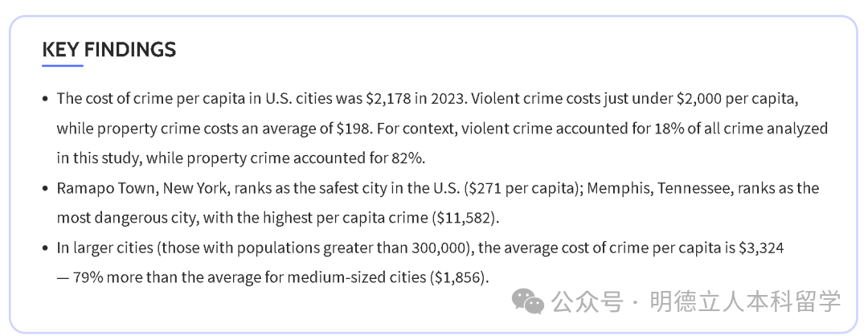Click the third bullet point marker
Screen dimensions: 868x336
[x=45, y=248]
